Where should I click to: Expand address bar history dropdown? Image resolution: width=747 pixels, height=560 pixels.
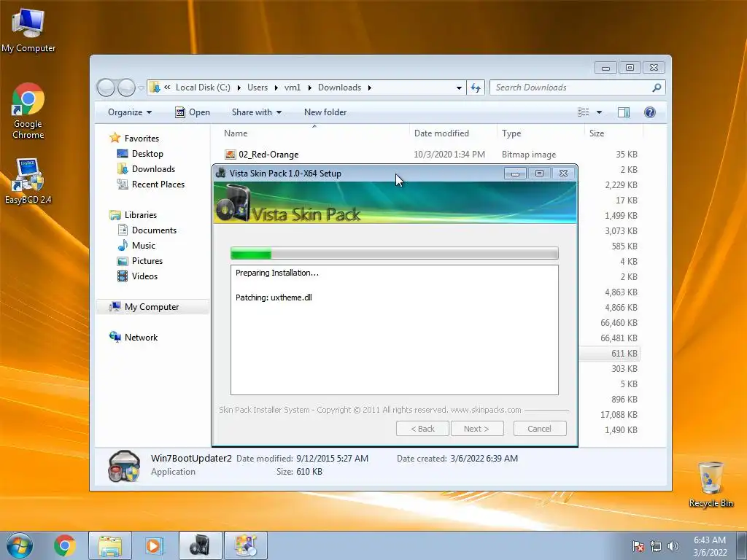(x=459, y=87)
